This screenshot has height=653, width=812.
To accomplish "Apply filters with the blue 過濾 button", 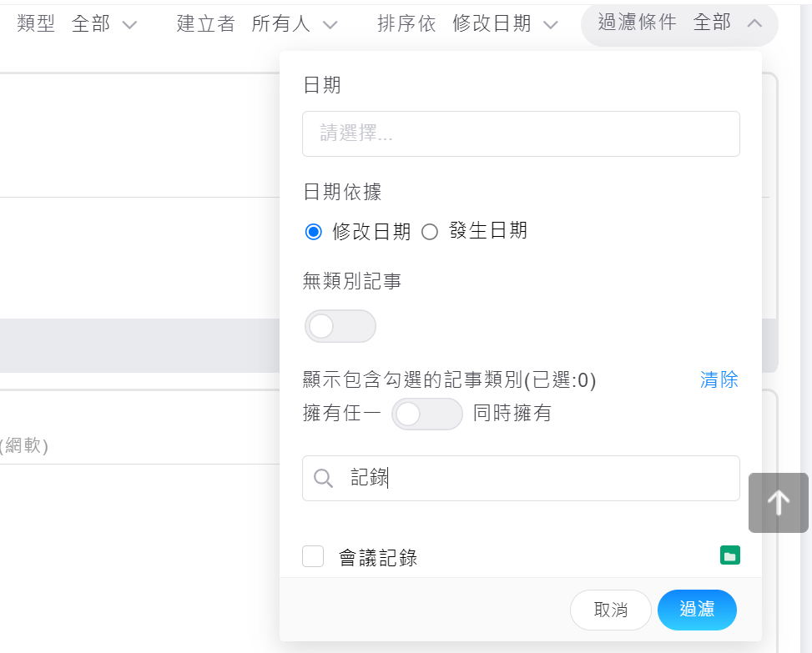I will pyautogui.click(x=696, y=610).
